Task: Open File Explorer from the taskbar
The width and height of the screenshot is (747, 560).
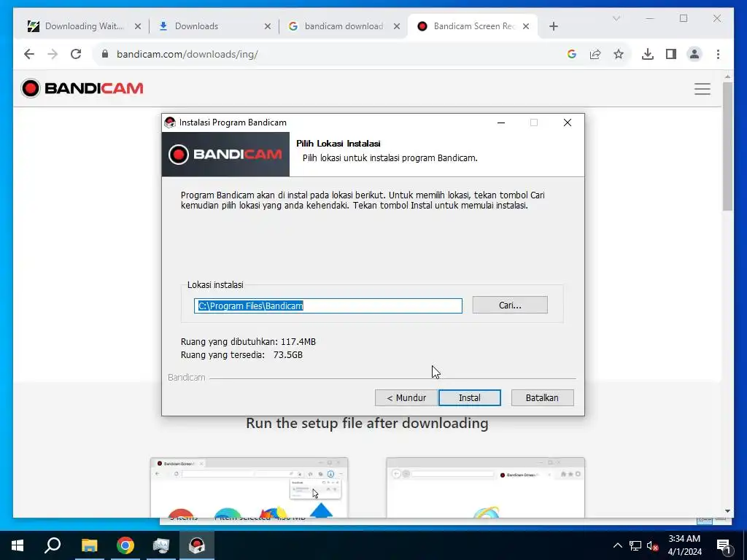Action: (89, 545)
